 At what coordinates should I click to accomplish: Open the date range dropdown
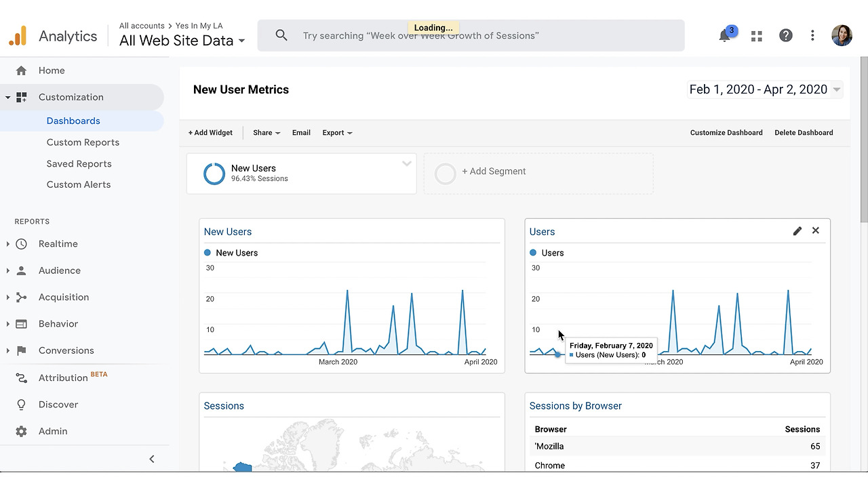765,89
